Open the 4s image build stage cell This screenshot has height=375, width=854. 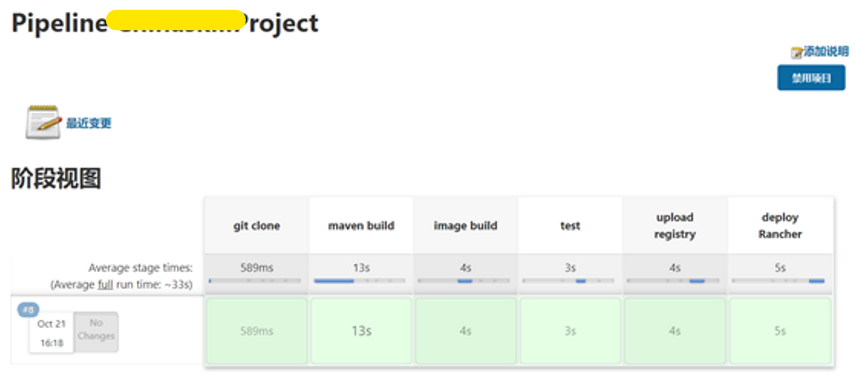pos(466,331)
